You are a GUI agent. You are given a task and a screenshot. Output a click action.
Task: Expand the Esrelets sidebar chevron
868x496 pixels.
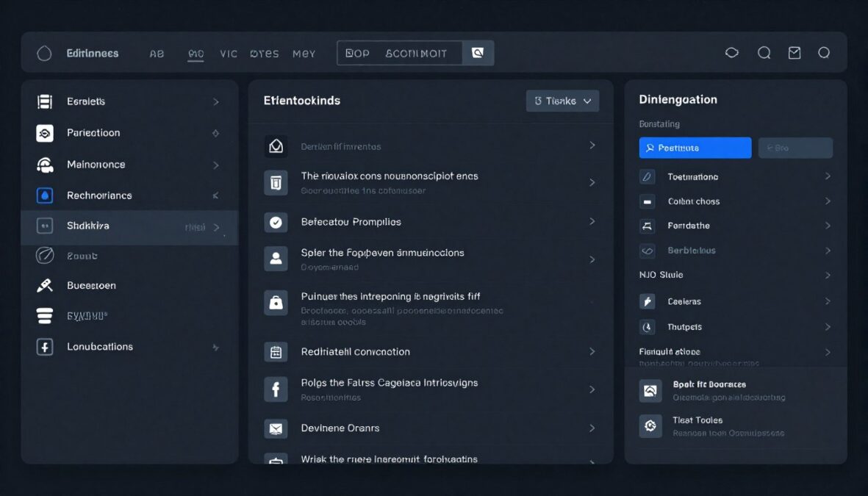click(x=216, y=102)
